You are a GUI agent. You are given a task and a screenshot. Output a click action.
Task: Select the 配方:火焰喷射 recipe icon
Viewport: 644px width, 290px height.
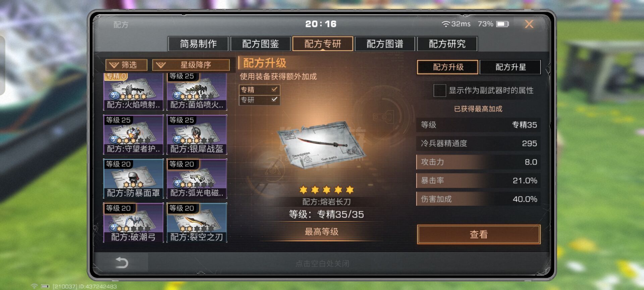pyautogui.click(x=133, y=91)
